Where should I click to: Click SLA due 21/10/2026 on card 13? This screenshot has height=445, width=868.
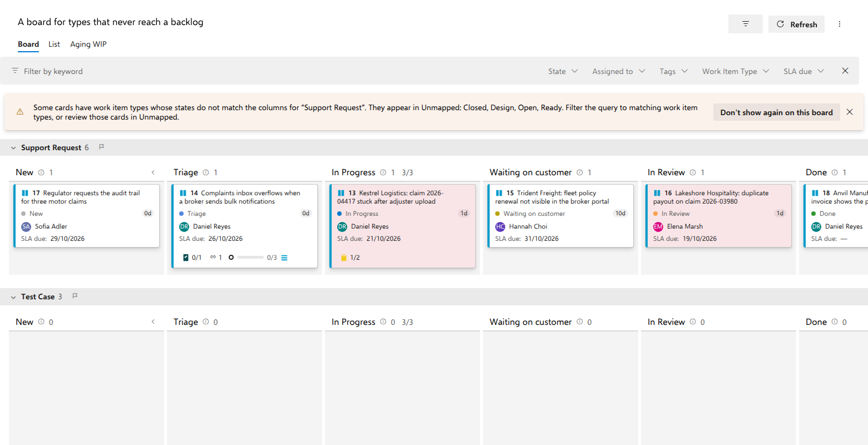tap(369, 239)
